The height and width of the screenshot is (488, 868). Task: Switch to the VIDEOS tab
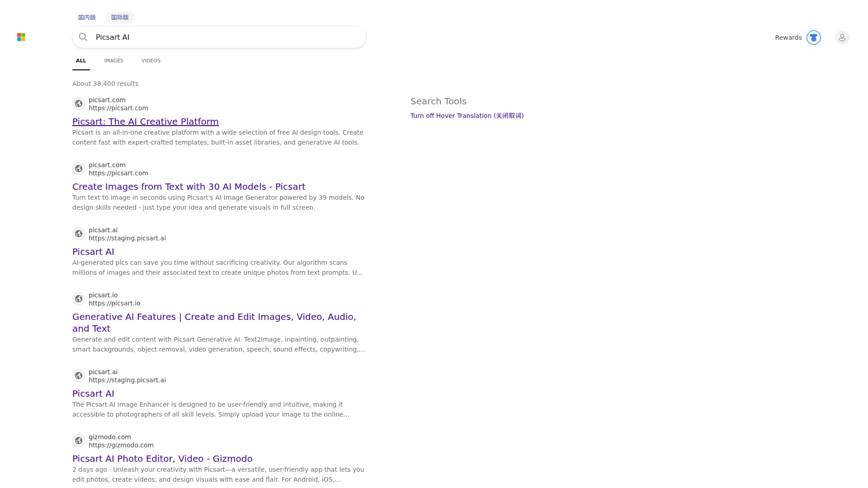tap(151, 61)
